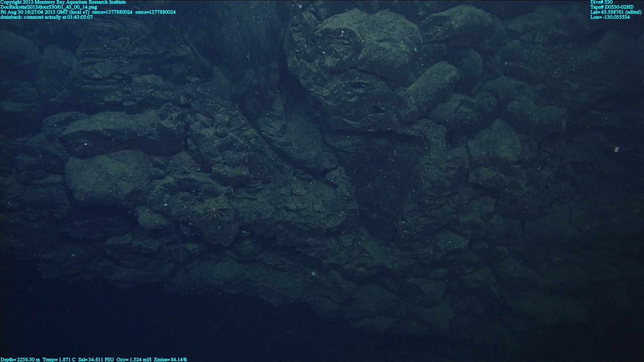Click the Fri Aug 30 timestamp line
Image resolution: width=644 pixels, height=362 pixels.
point(45,12)
